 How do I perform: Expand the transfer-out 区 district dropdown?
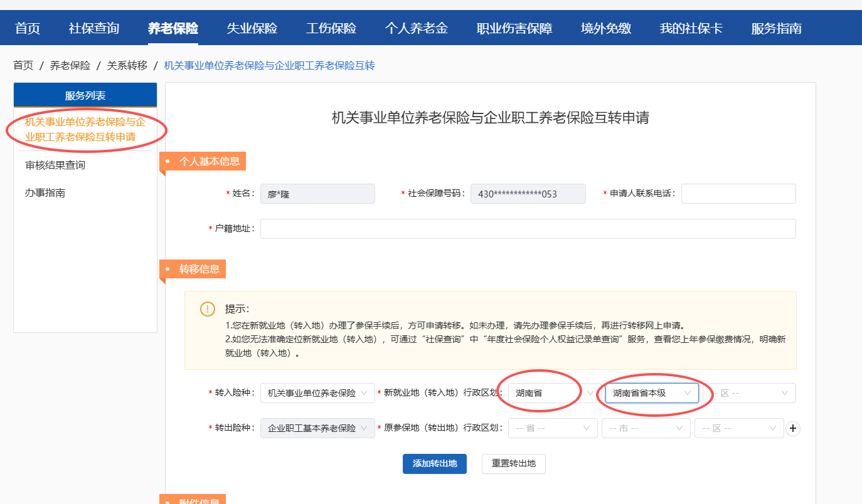click(x=738, y=428)
